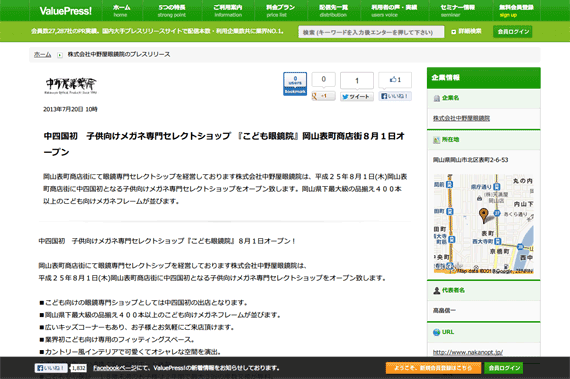The image size is (570, 379).
Task: Click the Hatena bookmark users button
Action: pos(295,84)
